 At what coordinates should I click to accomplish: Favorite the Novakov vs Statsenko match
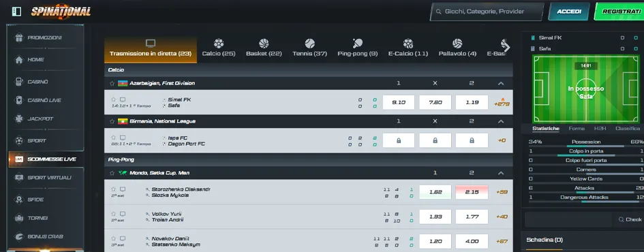click(114, 238)
